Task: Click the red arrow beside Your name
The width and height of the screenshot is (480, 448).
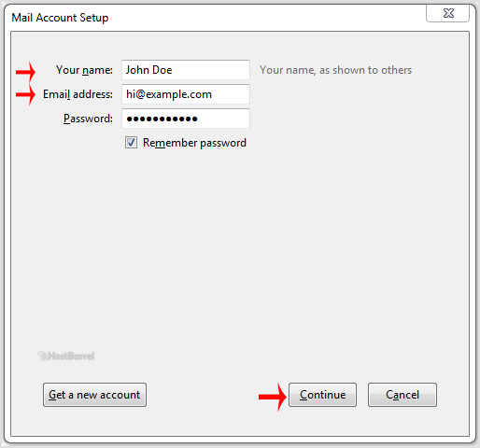Action: (25, 72)
